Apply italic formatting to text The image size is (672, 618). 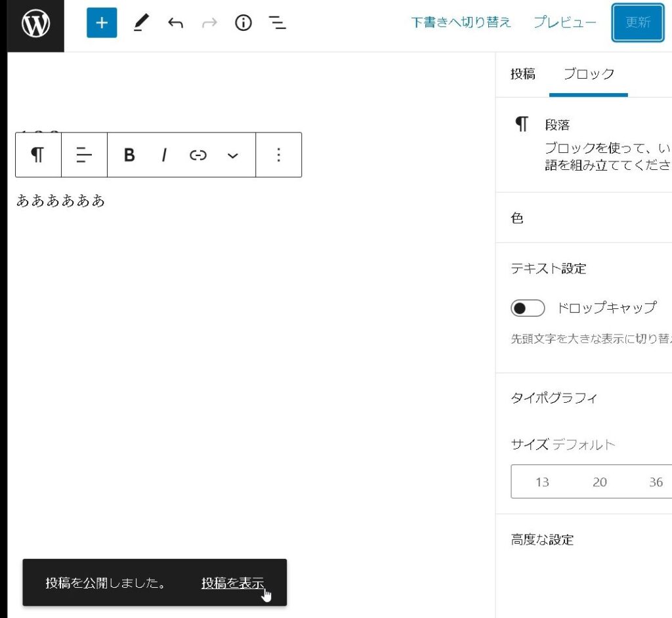pyautogui.click(x=164, y=155)
